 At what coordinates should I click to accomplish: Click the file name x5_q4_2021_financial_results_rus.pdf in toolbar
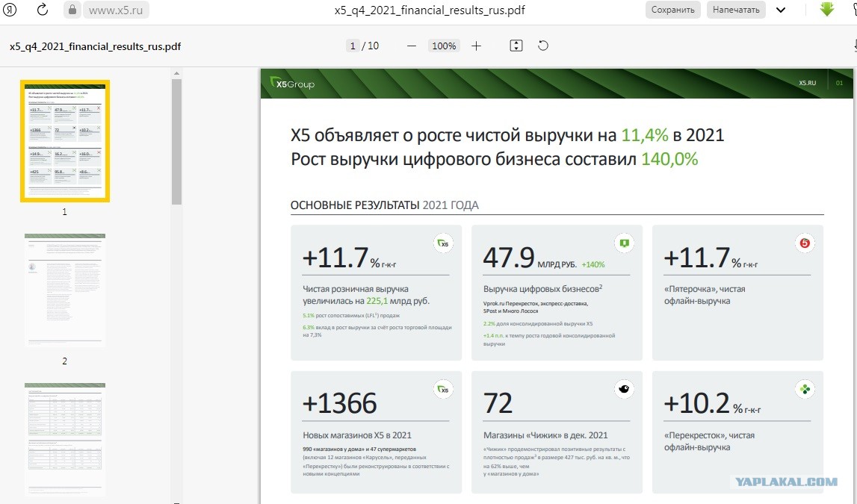coord(95,46)
